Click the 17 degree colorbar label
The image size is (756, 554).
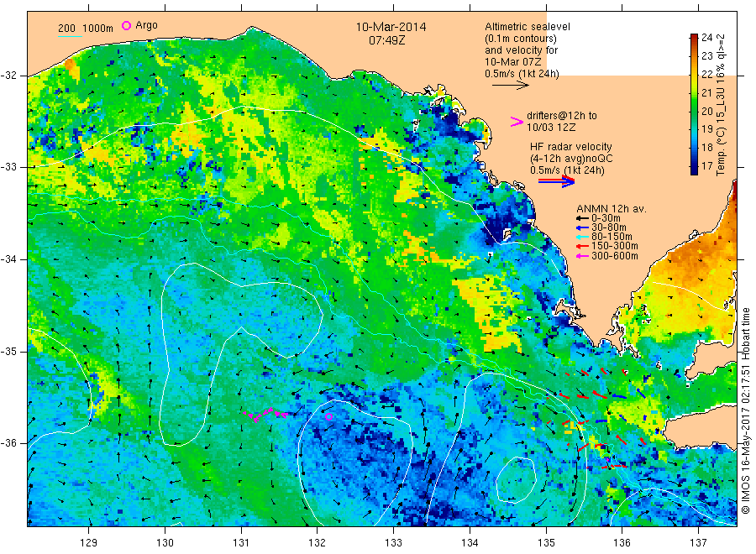click(706, 166)
